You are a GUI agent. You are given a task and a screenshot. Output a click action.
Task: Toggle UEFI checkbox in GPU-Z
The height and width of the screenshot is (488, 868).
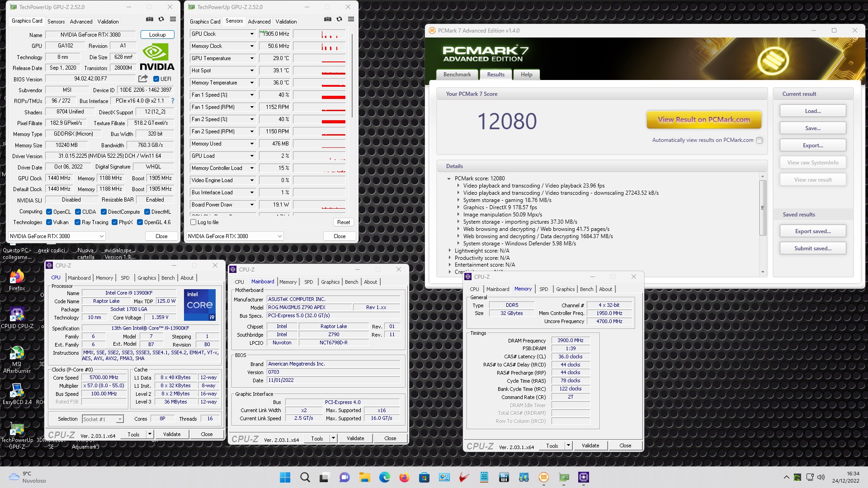click(156, 79)
